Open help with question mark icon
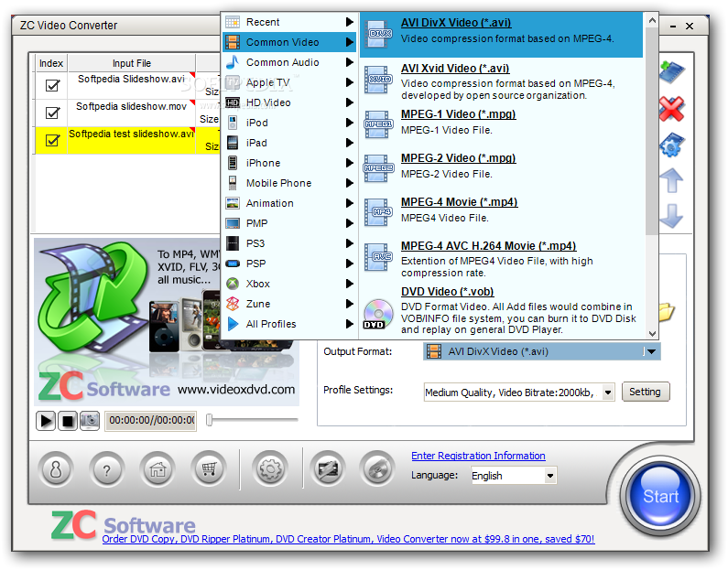The width and height of the screenshot is (728, 570). tap(107, 469)
